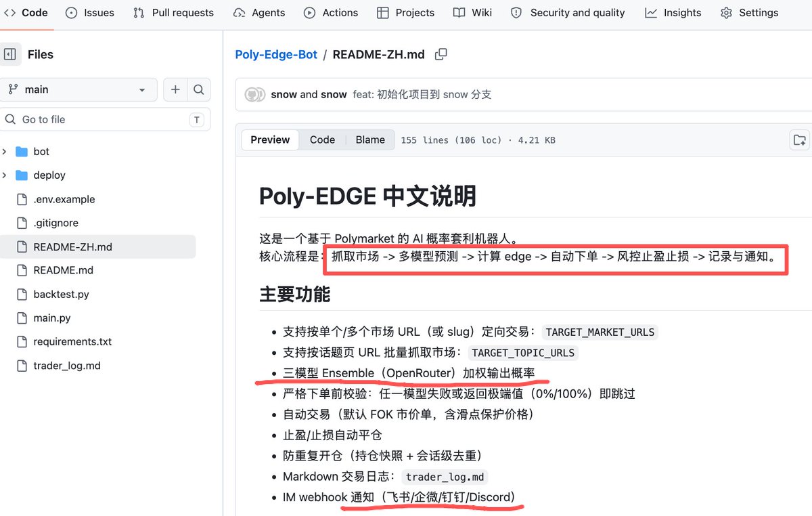Open commit message feat: 初始化项目 link
Viewport: 812px width, 516px height.
[422, 94]
